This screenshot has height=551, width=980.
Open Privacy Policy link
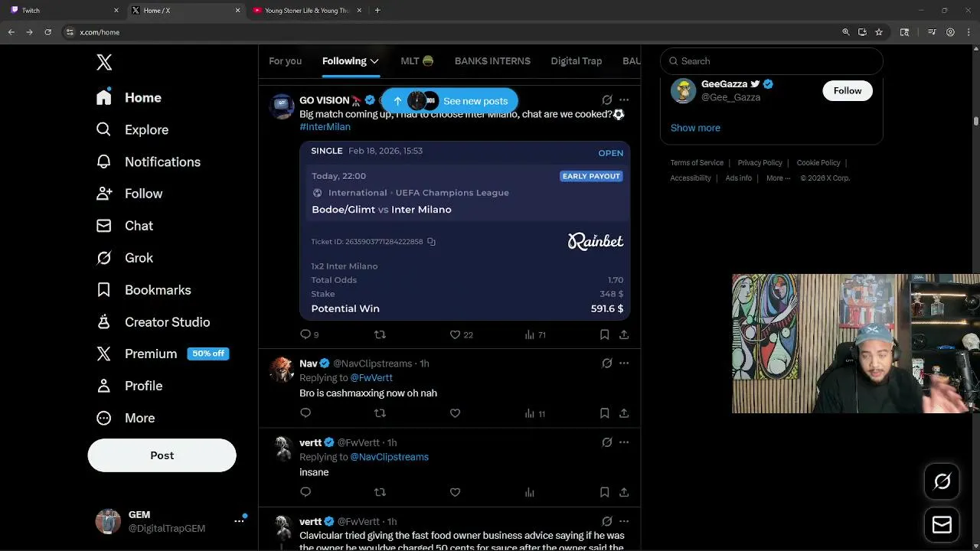(759, 163)
